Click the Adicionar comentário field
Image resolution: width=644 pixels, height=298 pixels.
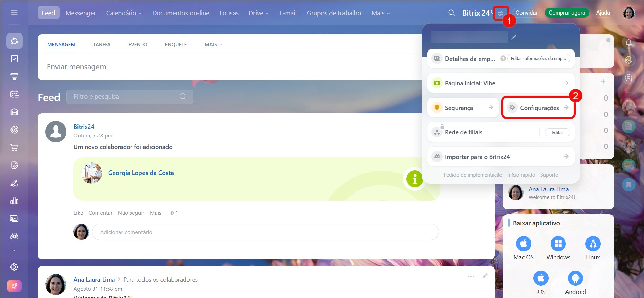point(265,232)
